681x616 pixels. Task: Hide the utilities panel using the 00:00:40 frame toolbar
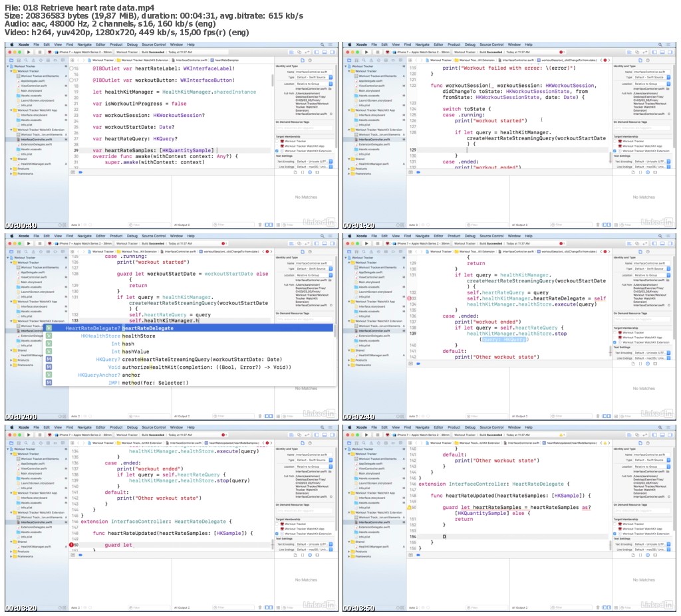(x=333, y=52)
